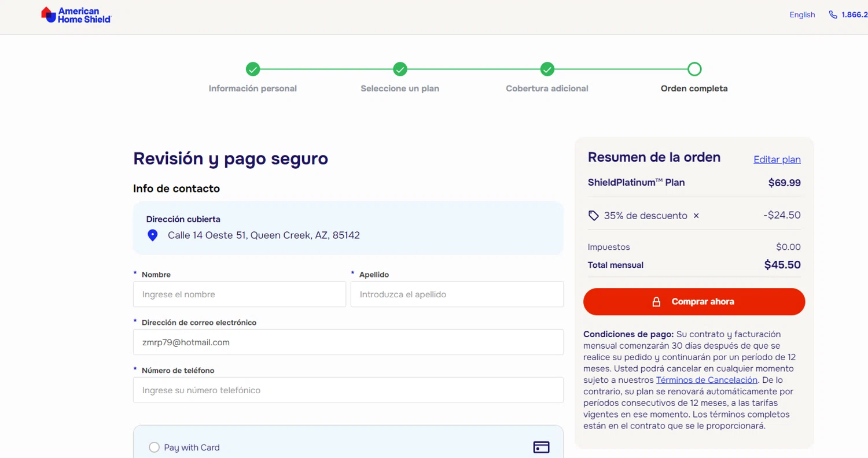Click the Orden completa step circle
This screenshot has width=868, height=458.
coord(694,69)
